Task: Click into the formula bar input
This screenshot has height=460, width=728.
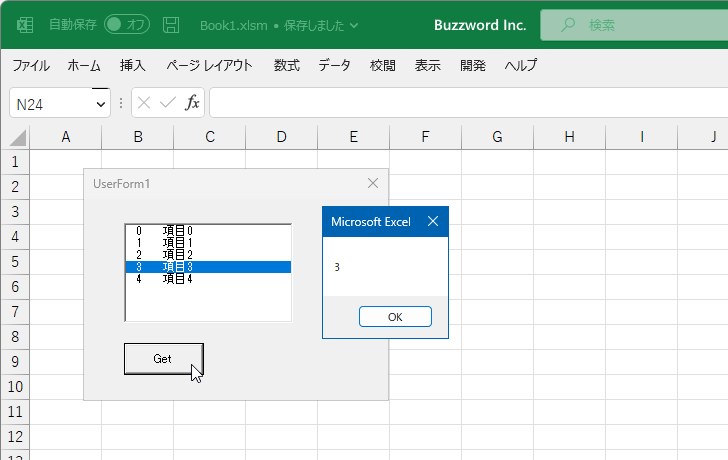Action: click(x=468, y=103)
